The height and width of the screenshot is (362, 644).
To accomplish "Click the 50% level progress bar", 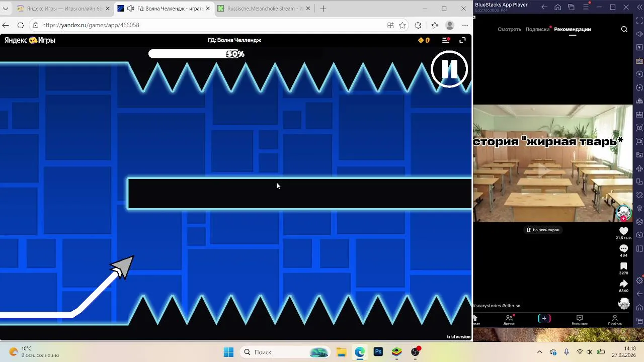I will coord(197,54).
